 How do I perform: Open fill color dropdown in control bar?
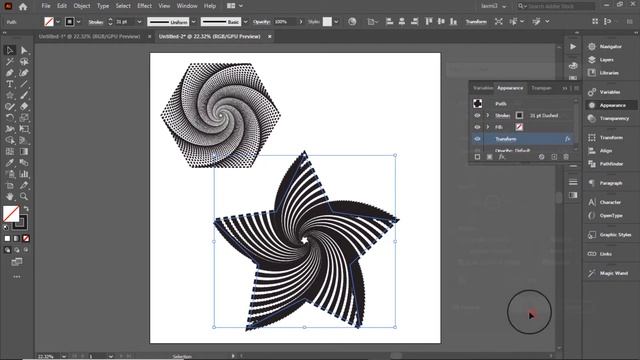(x=58, y=22)
